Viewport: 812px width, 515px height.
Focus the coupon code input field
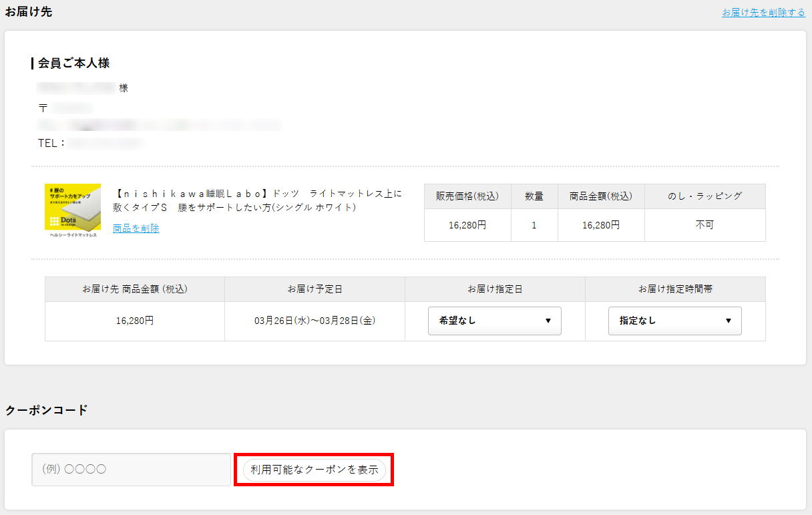coord(131,470)
